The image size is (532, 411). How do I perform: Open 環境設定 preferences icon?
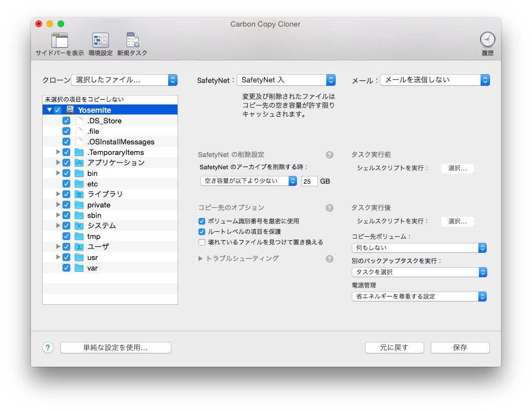point(101,40)
